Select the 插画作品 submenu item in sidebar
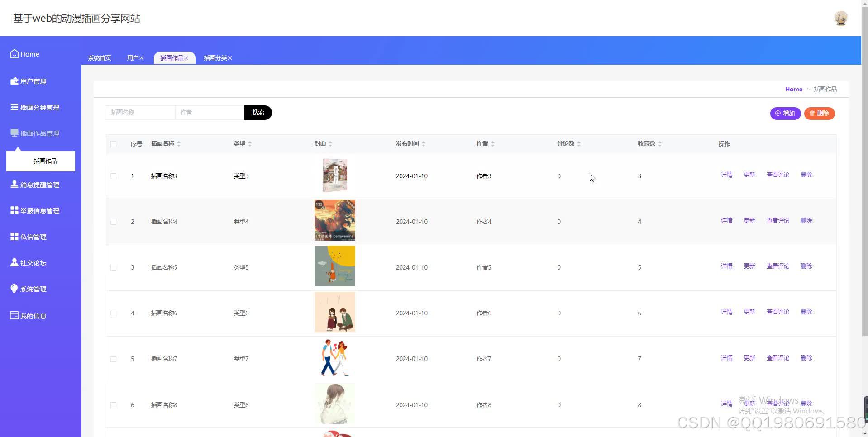Viewport: 868px width, 437px height. coord(41,161)
